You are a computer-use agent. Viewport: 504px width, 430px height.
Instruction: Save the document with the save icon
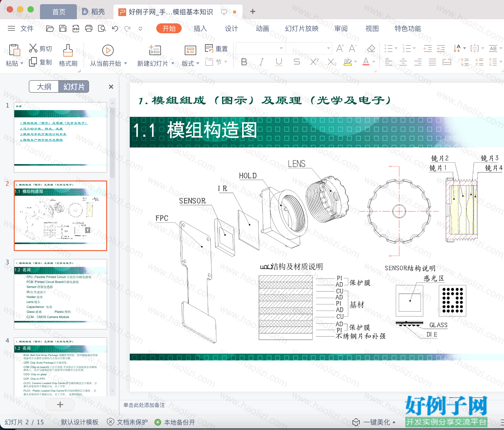tap(63, 29)
